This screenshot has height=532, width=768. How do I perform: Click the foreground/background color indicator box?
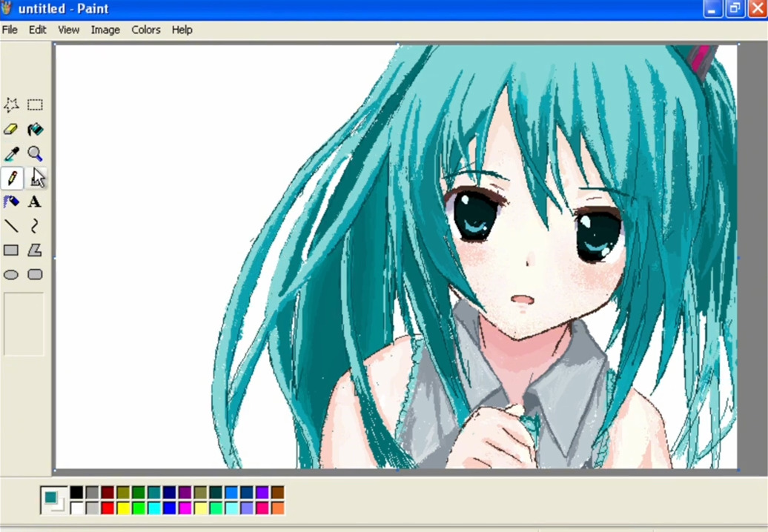[54, 500]
